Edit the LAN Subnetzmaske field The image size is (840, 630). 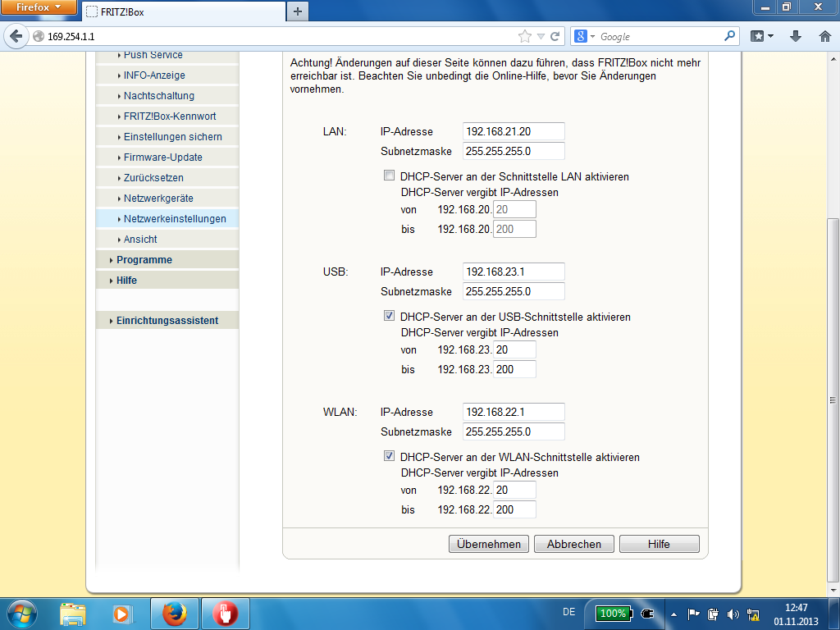pyautogui.click(x=514, y=151)
